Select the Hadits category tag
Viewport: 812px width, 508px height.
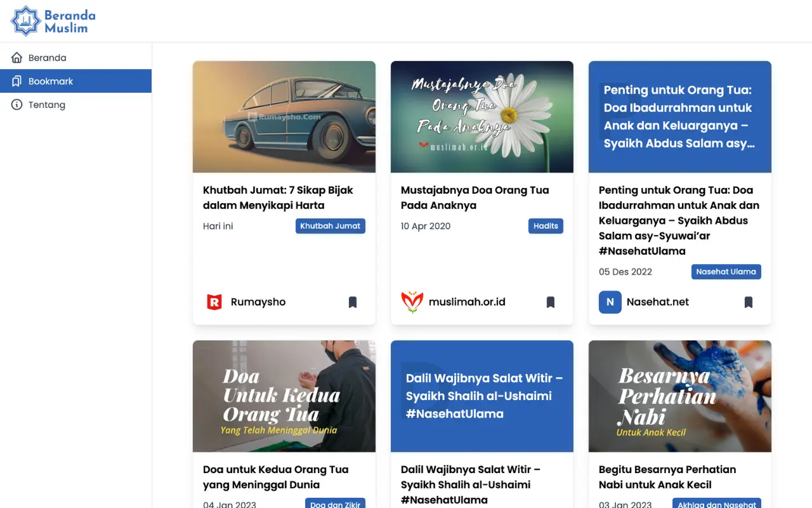(546, 226)
